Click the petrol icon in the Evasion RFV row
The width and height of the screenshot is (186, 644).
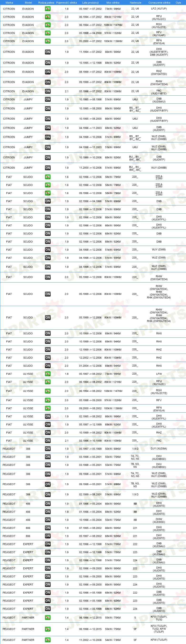tap(48, 33)
